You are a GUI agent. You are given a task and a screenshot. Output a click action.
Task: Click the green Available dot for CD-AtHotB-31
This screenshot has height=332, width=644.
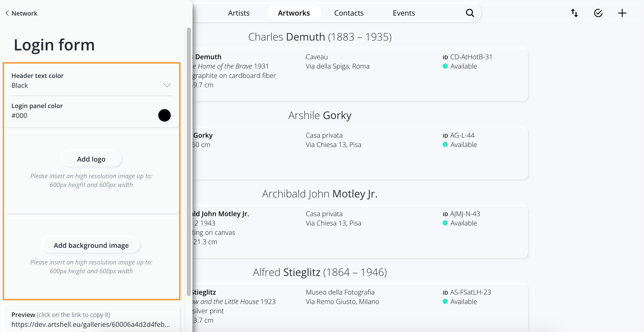click(x=445, y=66)
